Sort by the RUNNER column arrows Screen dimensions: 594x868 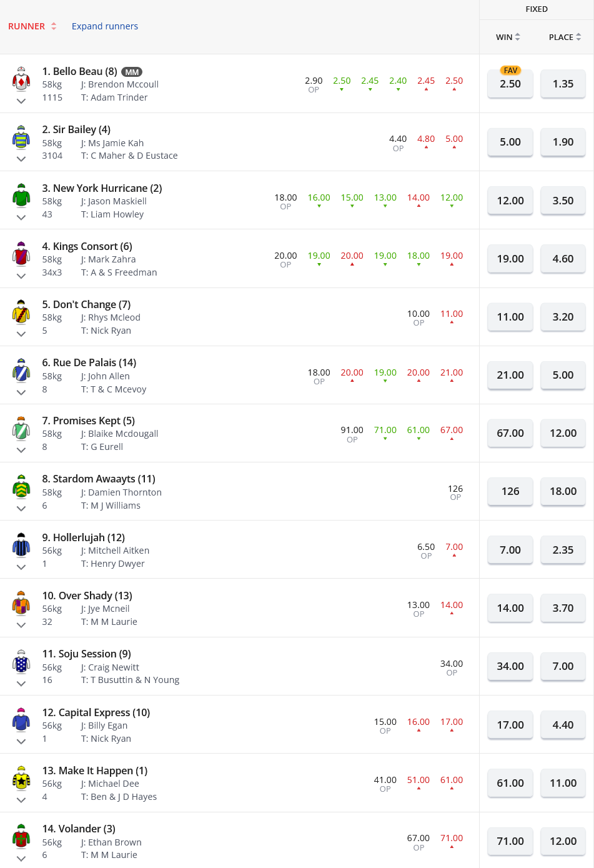pyautogui.click(x=54, y=26)
